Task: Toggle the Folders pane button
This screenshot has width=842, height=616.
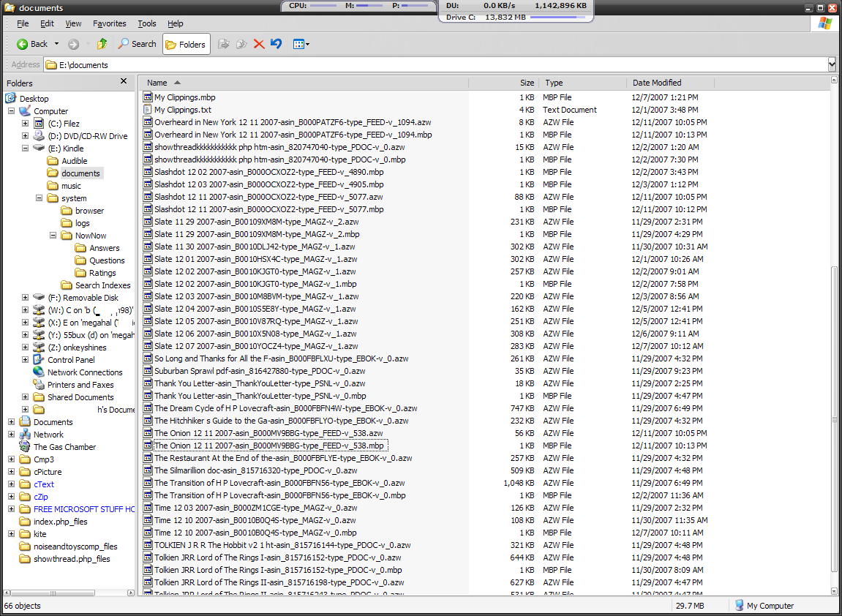Action: [186, 45]
